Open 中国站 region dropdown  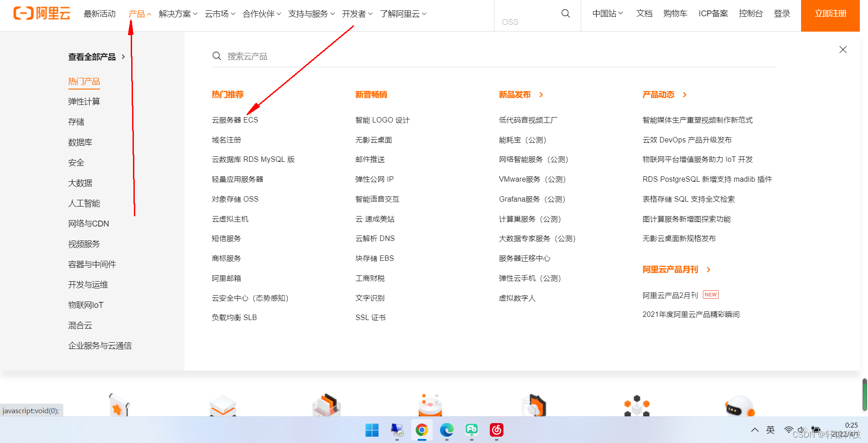click(x=608, y=14)
